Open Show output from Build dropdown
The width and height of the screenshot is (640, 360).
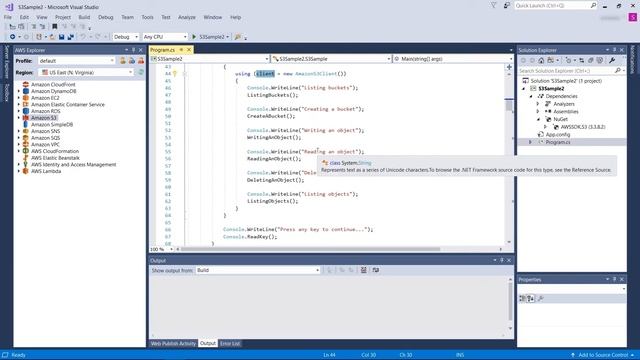coord(258,270)
